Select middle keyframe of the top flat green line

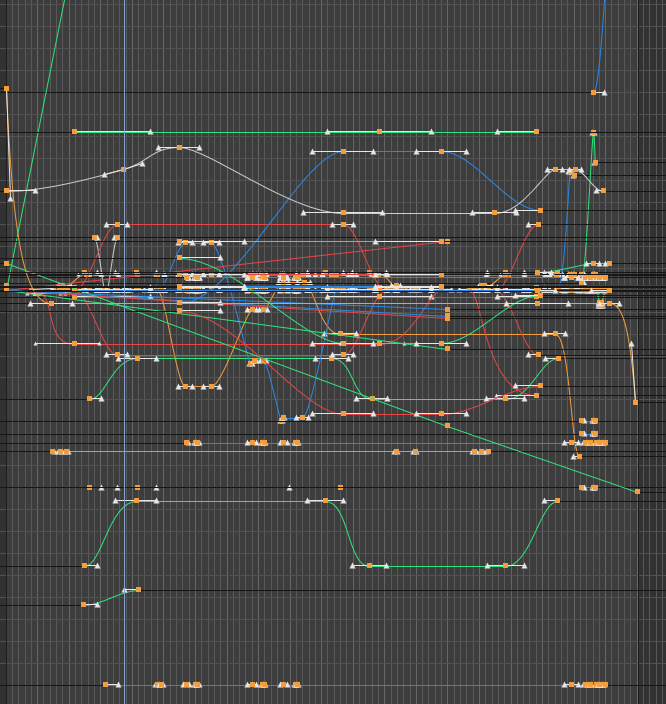[x=379, y=132]
